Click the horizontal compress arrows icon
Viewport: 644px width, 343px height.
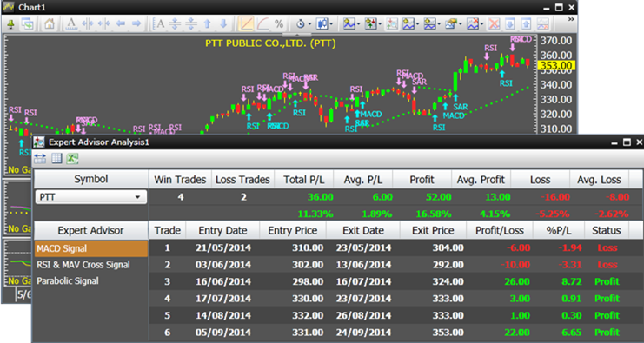(x=104, y=23)
